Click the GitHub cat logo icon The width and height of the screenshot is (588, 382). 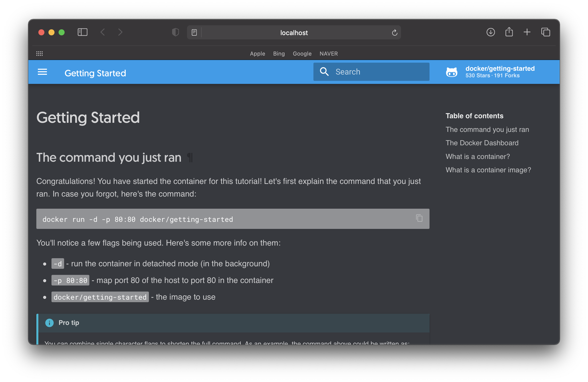pos(451,72)
